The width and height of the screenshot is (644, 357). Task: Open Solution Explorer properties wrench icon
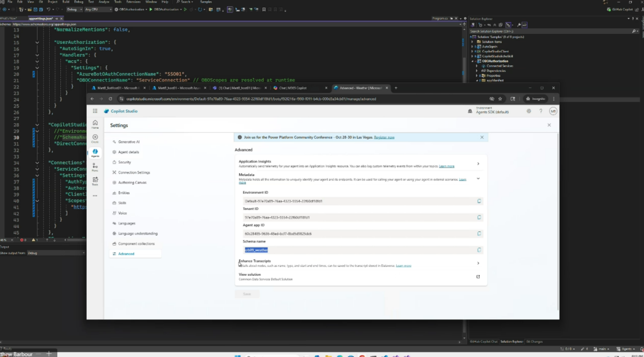[x=519, y=25]
